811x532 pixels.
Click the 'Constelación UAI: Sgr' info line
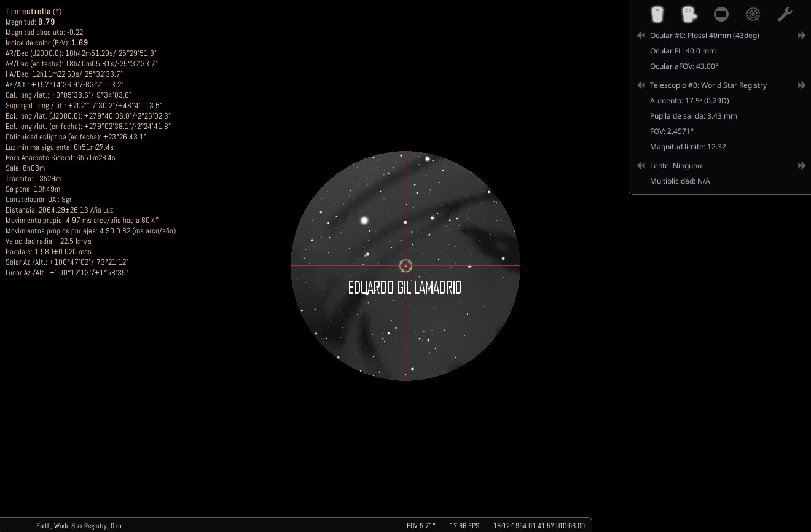[x=39, y=200]
